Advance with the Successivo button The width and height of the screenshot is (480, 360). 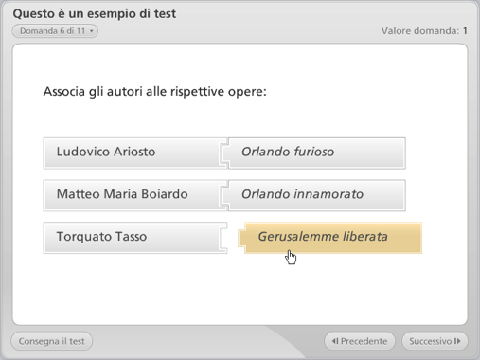click(435, 341)
